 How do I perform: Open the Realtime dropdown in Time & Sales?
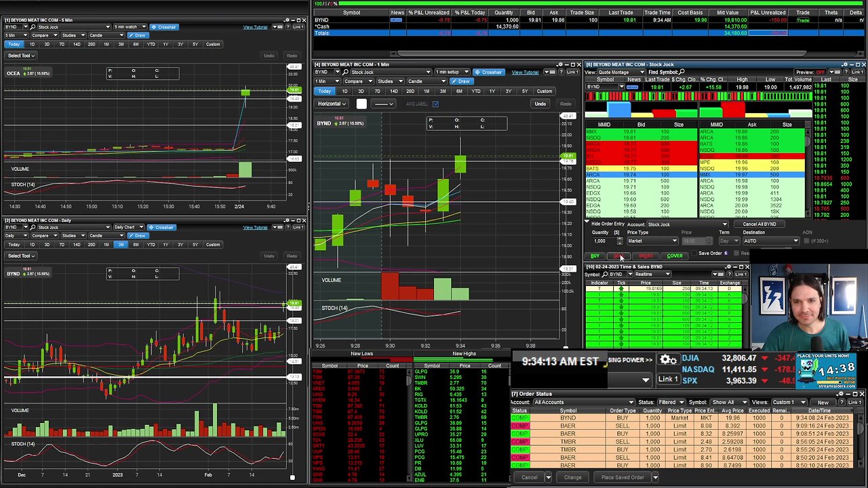[653, 274]
